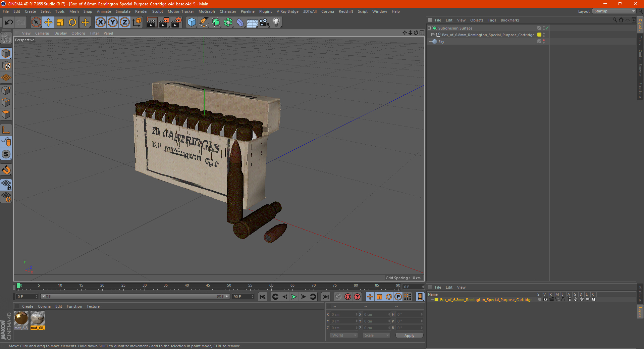
Task: Click the current frame 0 F field
Action: 27,297
